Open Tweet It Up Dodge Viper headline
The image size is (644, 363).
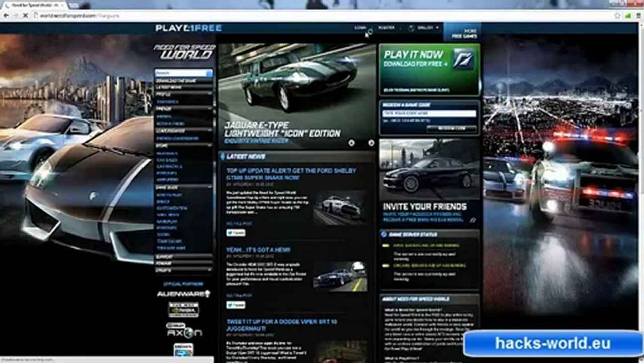[x=281, y=325]
